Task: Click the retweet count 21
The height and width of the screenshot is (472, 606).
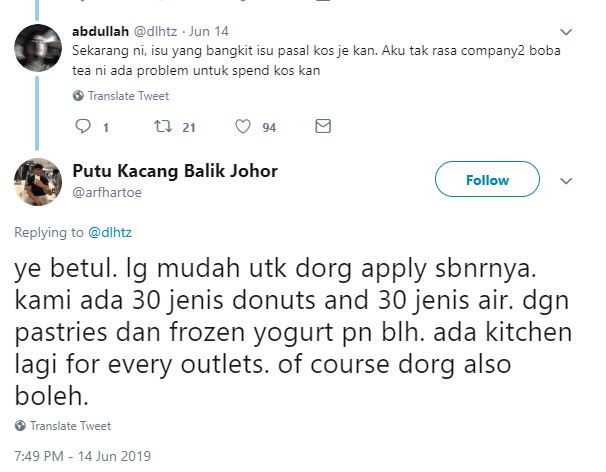Action: 188,127
